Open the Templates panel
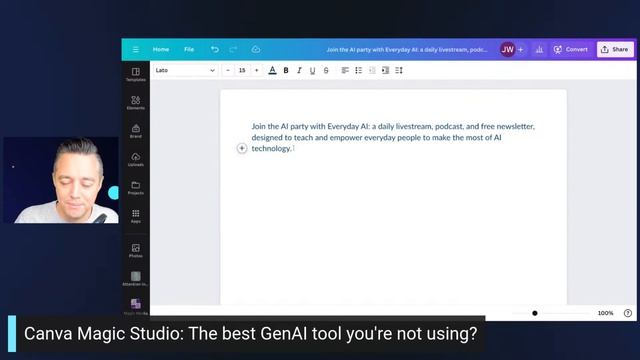 pyautogui.click(x=136, y=74)
